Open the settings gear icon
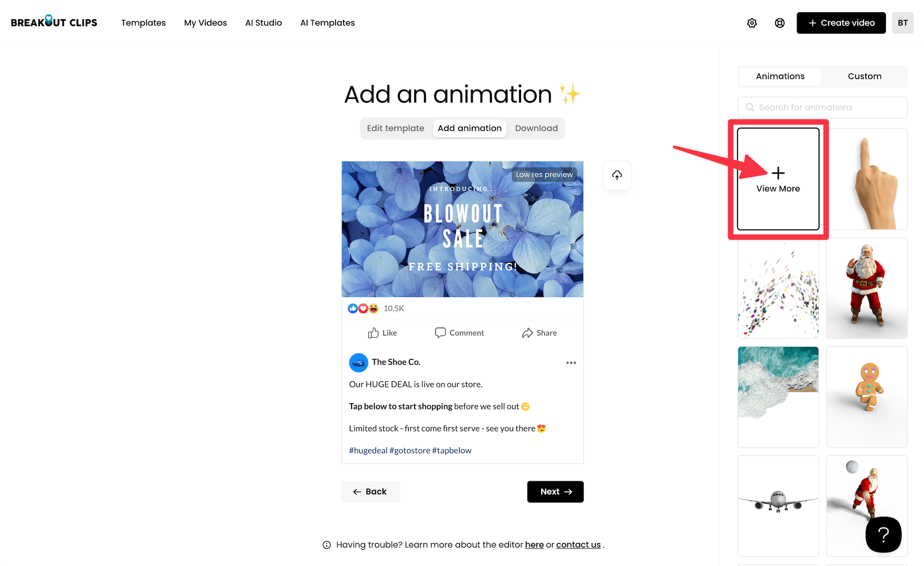This screenshot has width=924, height=566. pos(751,23)
